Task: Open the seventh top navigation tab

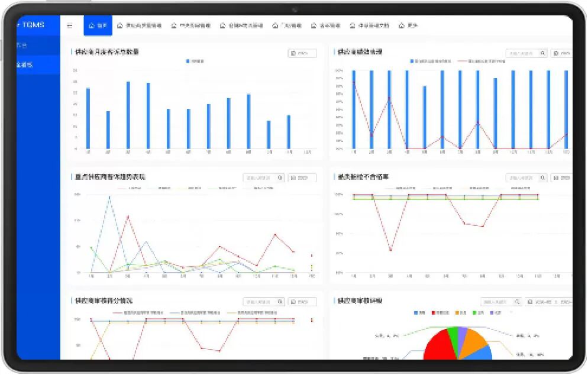Action: pos(369,25)
